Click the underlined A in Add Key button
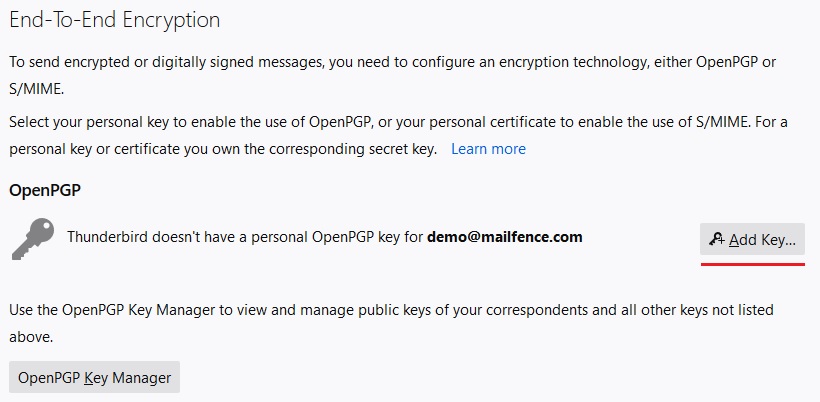This screenshot has width=820, height=402. (x=734, y=240)
